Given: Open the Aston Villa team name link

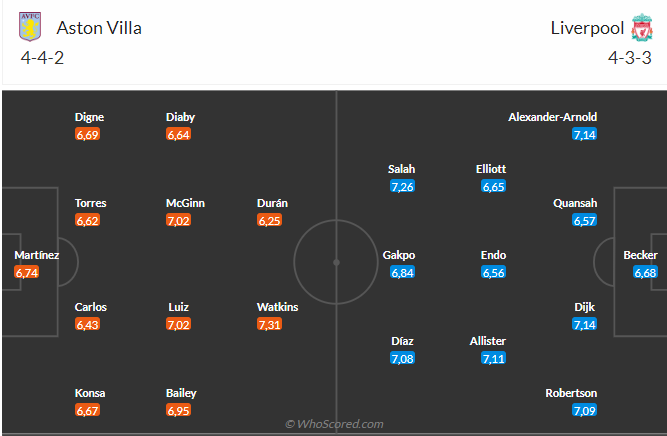Looking at the screenshot, I should (99, 28).
